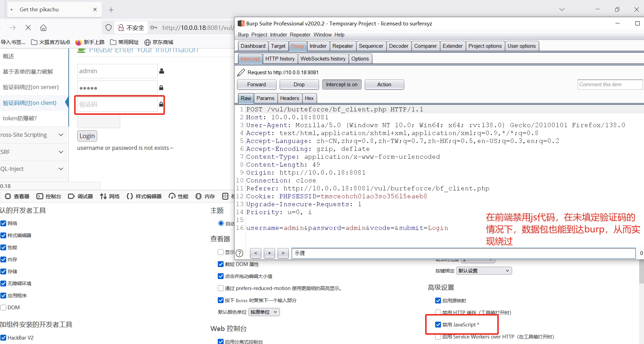
Task: Open the 按键绑定 默认设置 dropdown
Action: click(484, 271)
